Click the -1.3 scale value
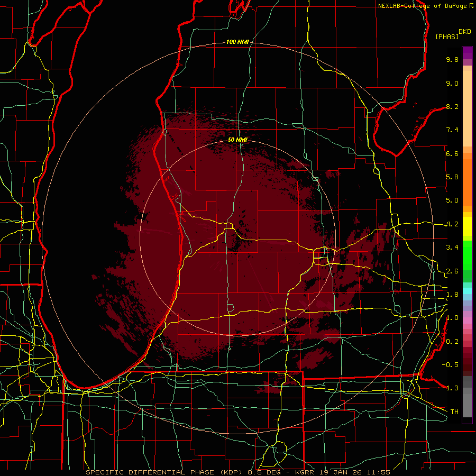The width and height of the screenshot is (476, 476). tap(450, 388)
